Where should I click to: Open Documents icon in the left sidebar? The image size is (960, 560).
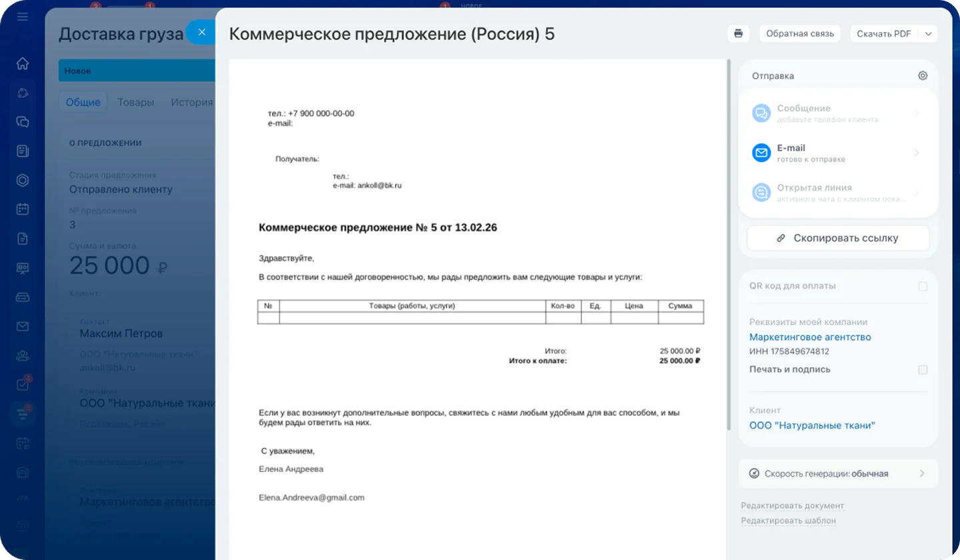tap(23, 239)
